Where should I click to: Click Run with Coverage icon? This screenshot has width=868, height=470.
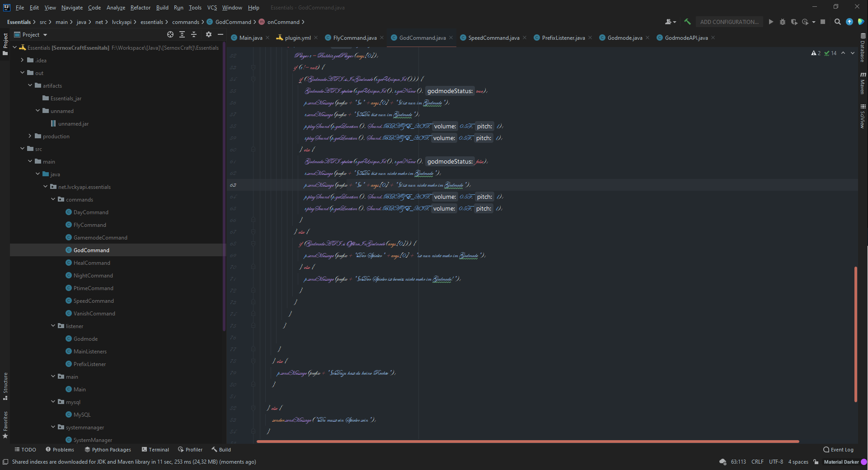pos(794,22)
